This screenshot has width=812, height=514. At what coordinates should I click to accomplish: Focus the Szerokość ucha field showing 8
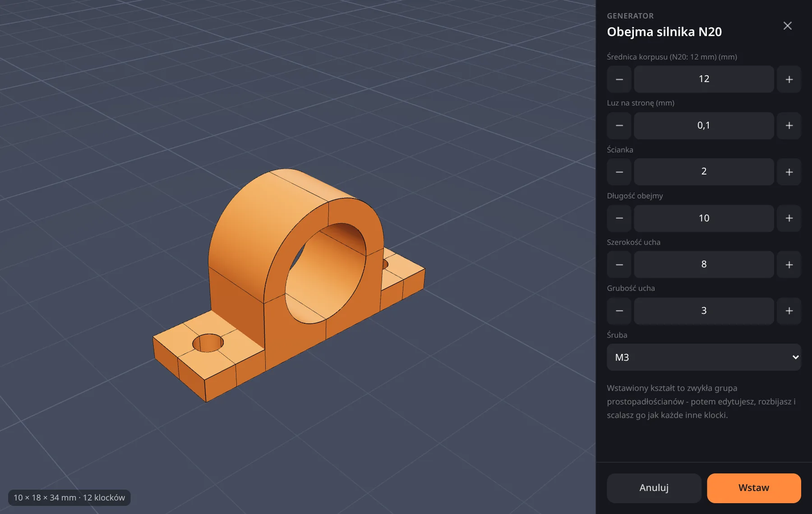click(x=704, y=265)
